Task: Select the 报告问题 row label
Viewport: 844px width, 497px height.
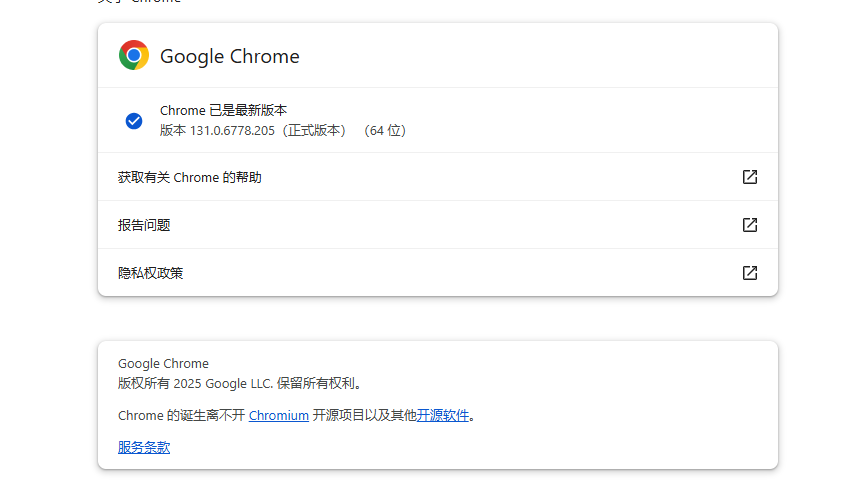Action: tap(144, 225)
